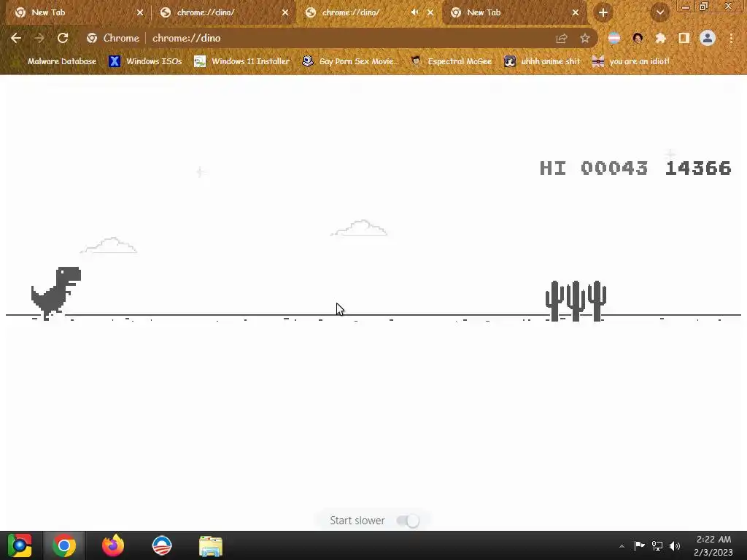747x560 pixels.
Task: Switch to the first New Tab
Action: point(76,12)
